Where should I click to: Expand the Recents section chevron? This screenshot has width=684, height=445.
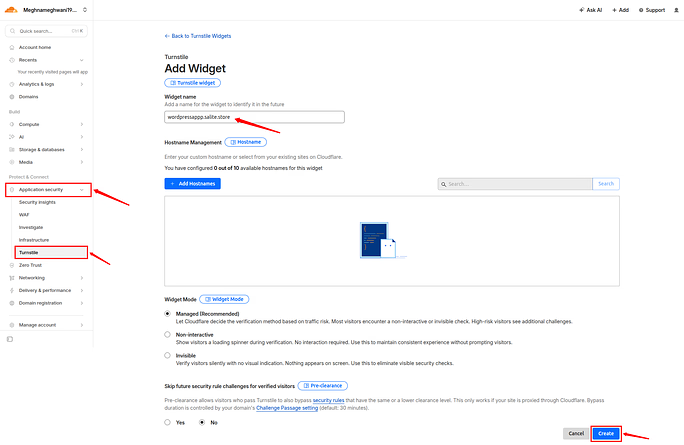pos(82,60)
